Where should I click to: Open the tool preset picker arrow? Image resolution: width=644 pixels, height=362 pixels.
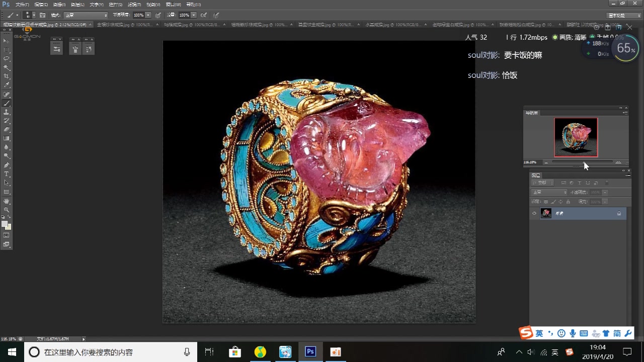point(17,16)
